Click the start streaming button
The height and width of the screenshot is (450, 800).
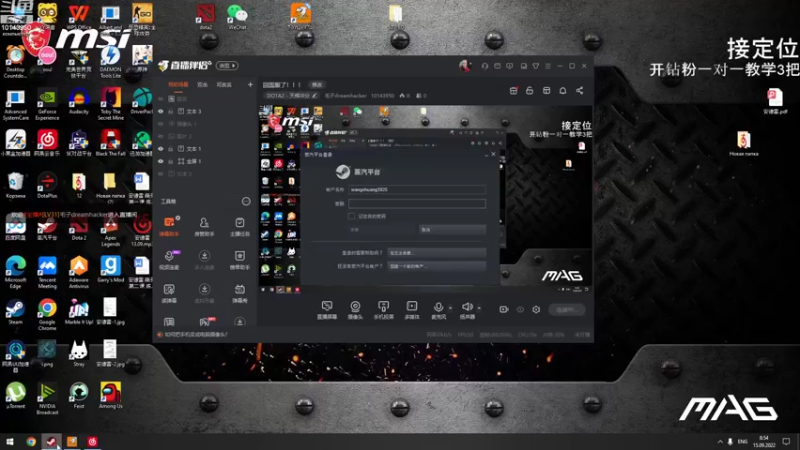pyautogui.click(x=567, y=309)
